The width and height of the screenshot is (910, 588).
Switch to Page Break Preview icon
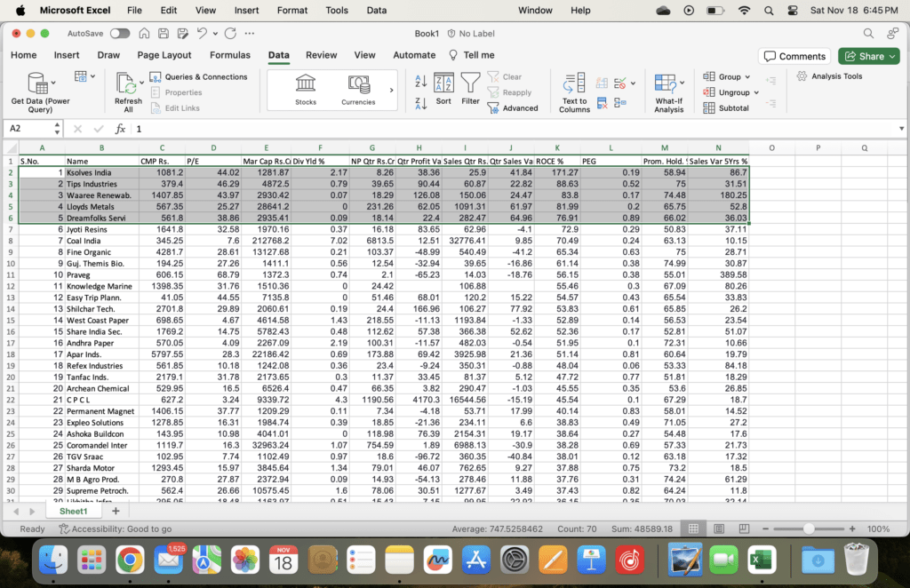coord(744,528)
